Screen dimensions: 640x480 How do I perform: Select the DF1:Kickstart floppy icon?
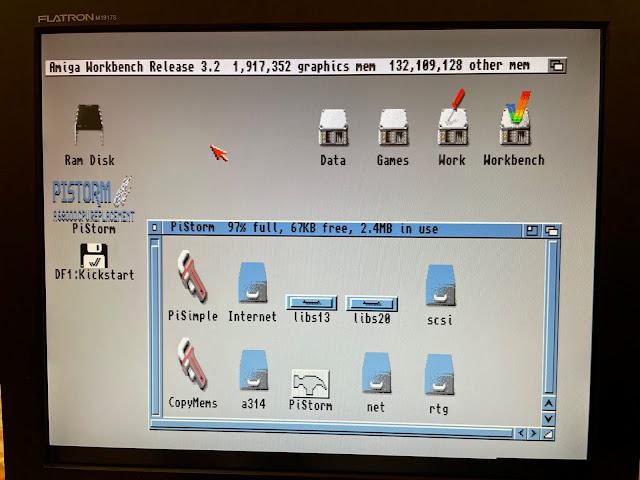[x=94, y=256]
